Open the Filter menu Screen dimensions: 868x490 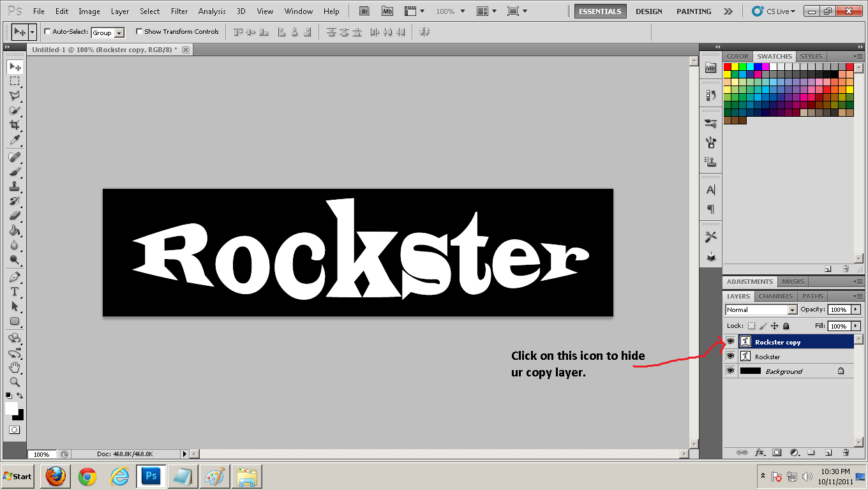pyautogui.click(x=179, y=11)
